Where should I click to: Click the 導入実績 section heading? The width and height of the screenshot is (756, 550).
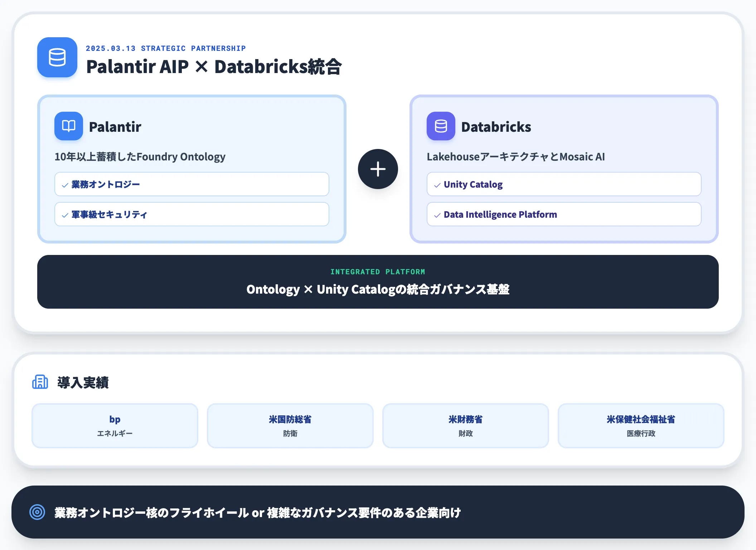point(83,382)
